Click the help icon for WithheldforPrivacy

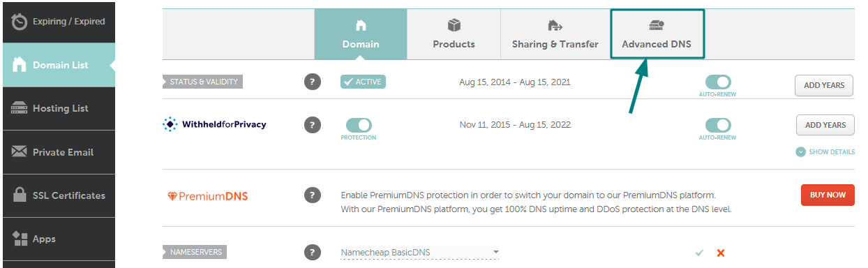click(x=313, y=125)
